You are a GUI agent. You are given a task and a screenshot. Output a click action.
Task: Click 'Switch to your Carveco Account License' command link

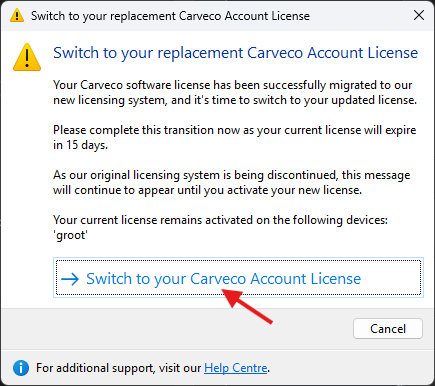[x=238, y=277]
